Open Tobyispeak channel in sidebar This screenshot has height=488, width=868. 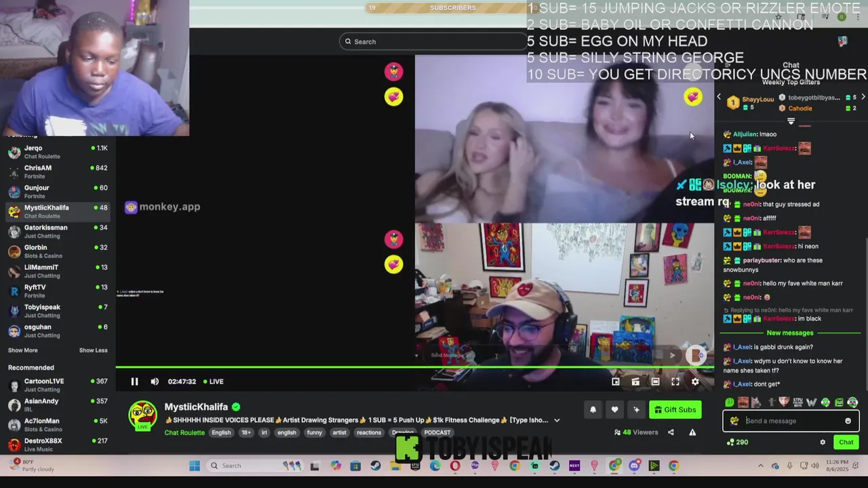58,310
